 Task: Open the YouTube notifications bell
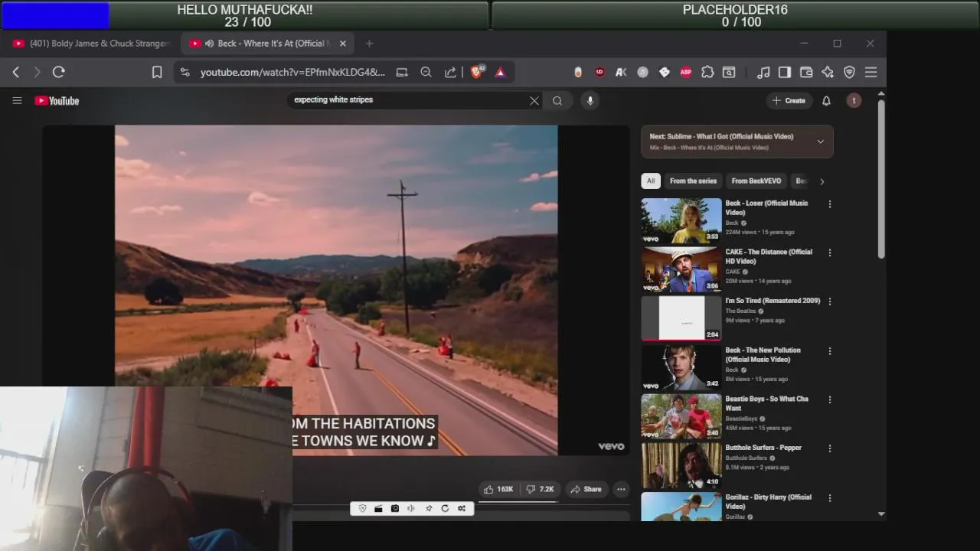coord(826,100)
